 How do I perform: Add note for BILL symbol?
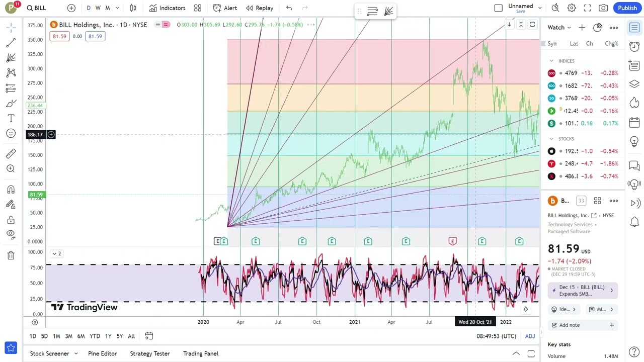(x=582, y=325)
